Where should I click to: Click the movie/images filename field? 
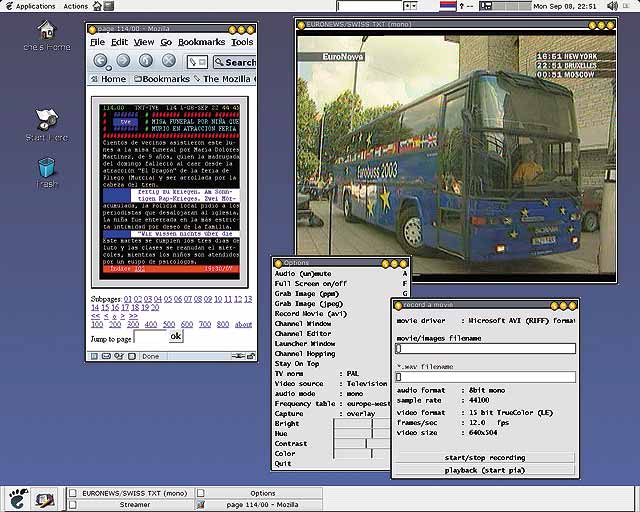coord(485,348)
